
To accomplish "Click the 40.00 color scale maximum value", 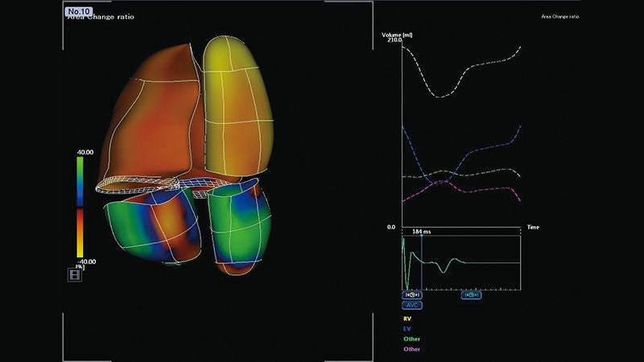I will click(x=85, y=152).
